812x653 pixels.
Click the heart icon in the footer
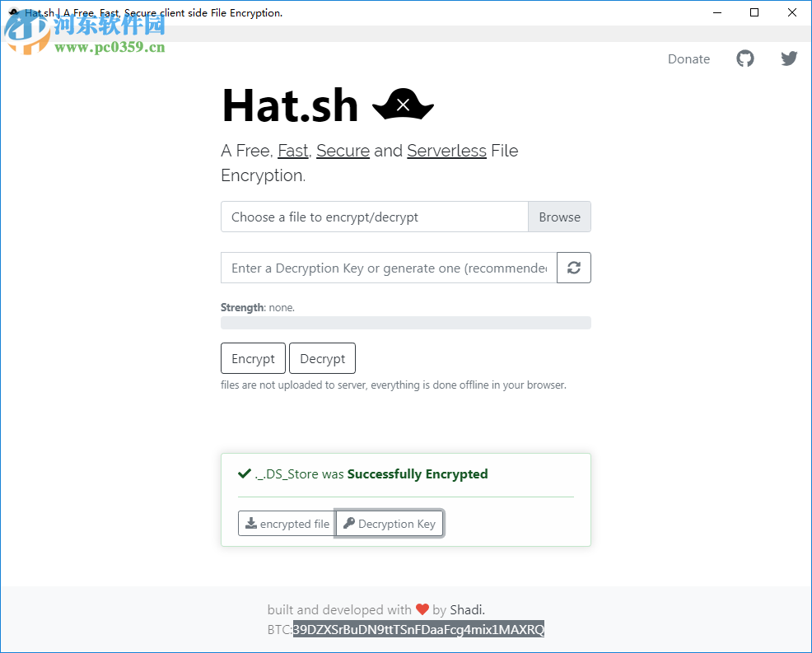point(422,609)
